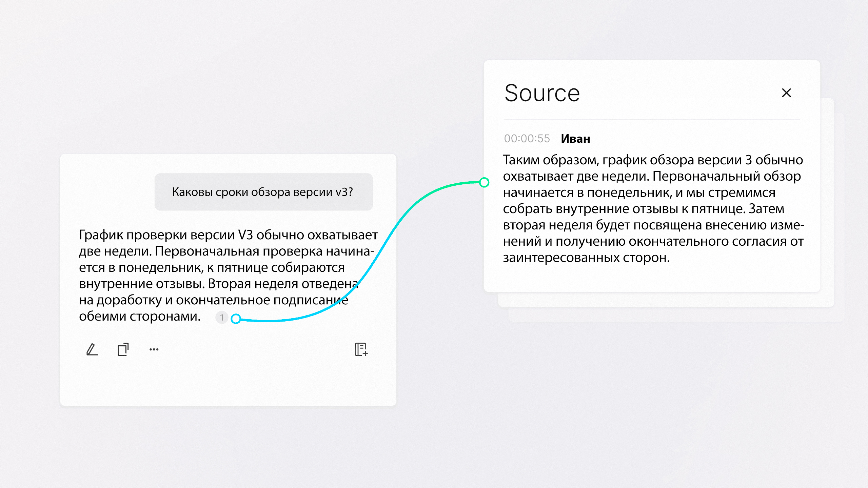Close the Source panel with the X

click(x=786, y=93)
